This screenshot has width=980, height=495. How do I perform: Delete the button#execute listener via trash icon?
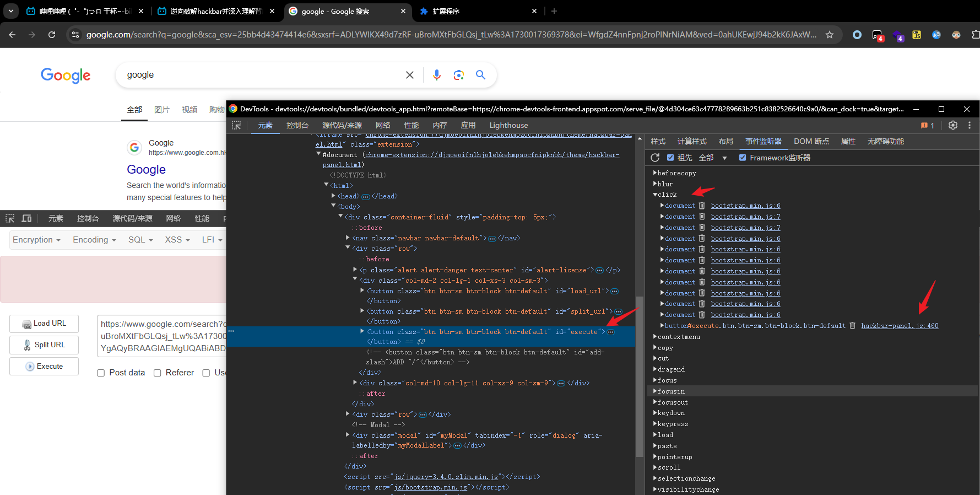coord(852,326)
